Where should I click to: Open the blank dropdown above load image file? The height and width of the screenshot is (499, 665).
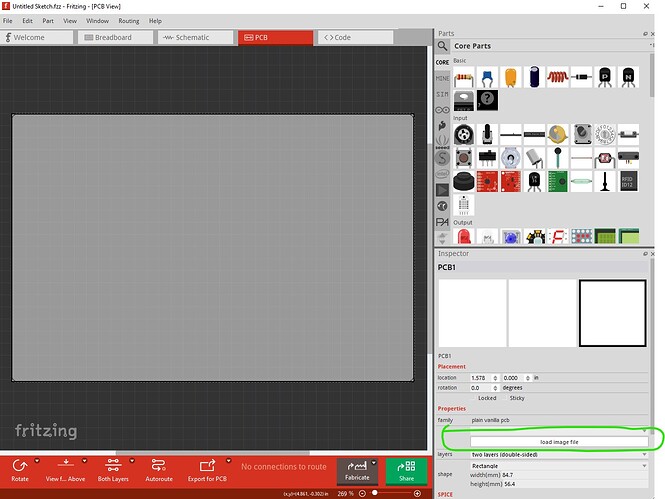point(559,430)
